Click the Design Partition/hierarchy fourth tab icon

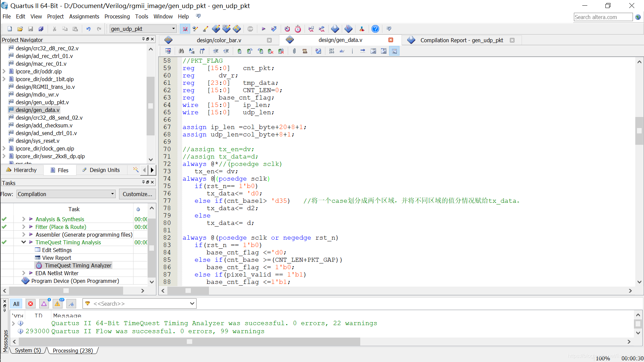[136, 170]
